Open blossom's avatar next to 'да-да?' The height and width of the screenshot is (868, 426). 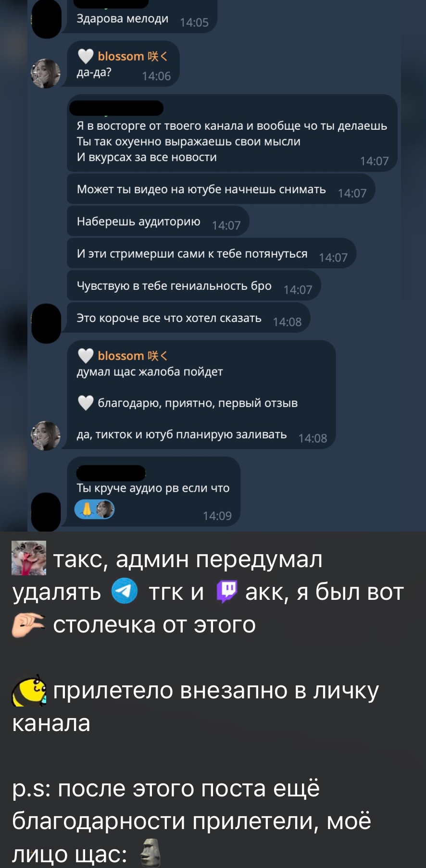[x=46, y=73]
